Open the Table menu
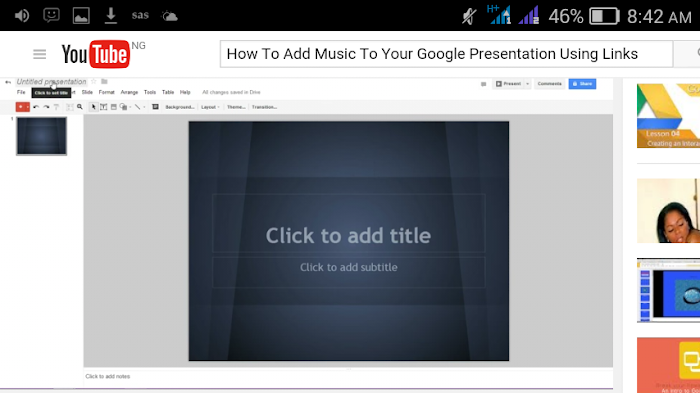Image resolution: width=700 pixels, height=393 pixels. pos(168,92)
